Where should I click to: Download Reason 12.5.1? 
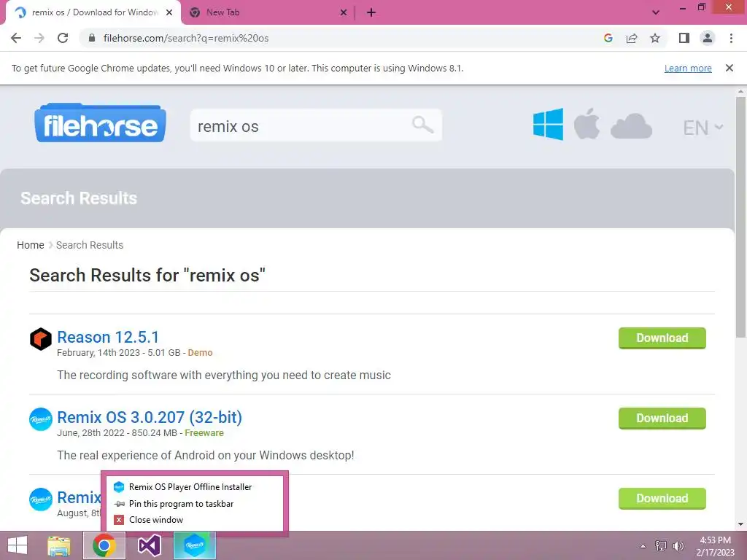662,338
